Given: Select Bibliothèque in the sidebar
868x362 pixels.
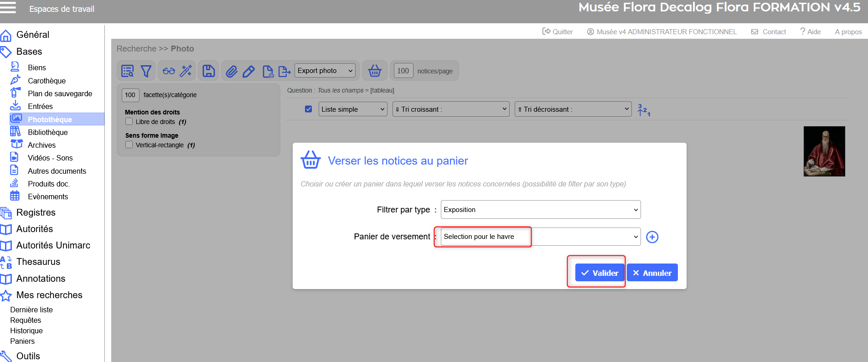Looking at the screenshot, I should tap(47, 132).
